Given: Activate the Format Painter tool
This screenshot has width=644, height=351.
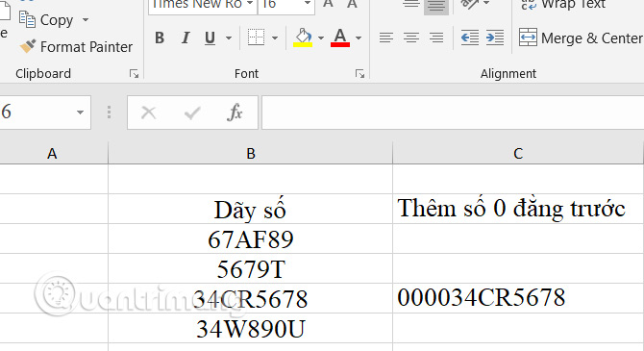Looking at the screenshot, I should click(76, 47).
